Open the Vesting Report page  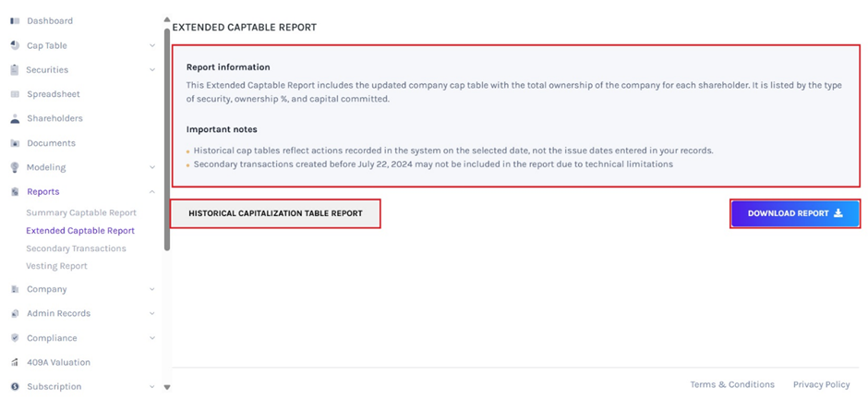56,266
